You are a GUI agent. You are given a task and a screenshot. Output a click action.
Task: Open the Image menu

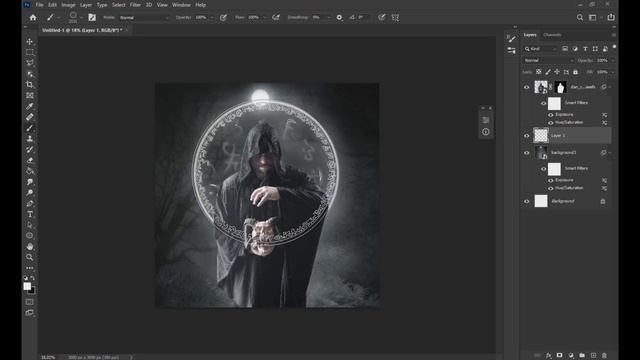[x=68, y=5]
